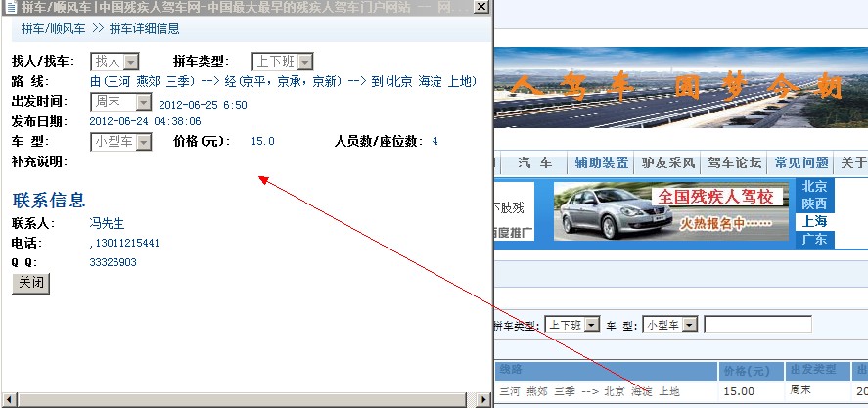Click left arrow of horizontal scrollbar
Screen dimensions: 868x408
10,399
